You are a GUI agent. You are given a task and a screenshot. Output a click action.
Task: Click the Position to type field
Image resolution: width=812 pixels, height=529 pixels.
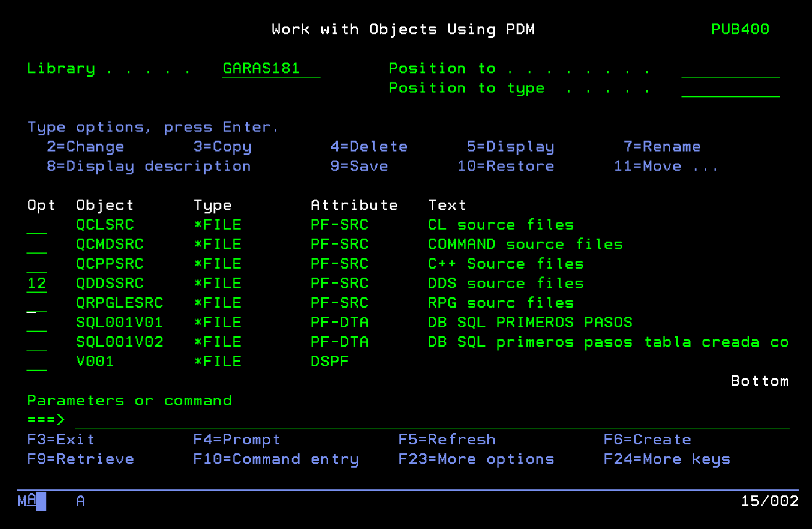[730, 88]
